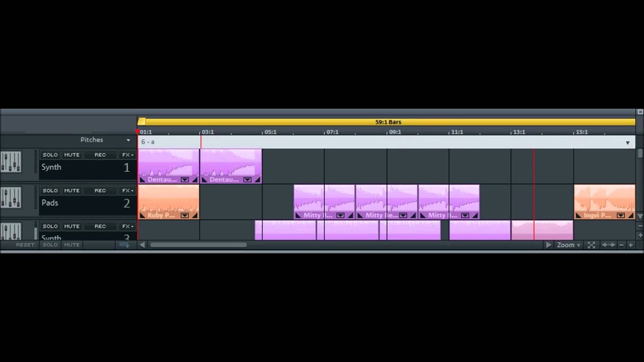The width and height of the screenshot is (644, 362).
Task: Select the Ruby P clip waveform
Action: (x=169, y=198)
